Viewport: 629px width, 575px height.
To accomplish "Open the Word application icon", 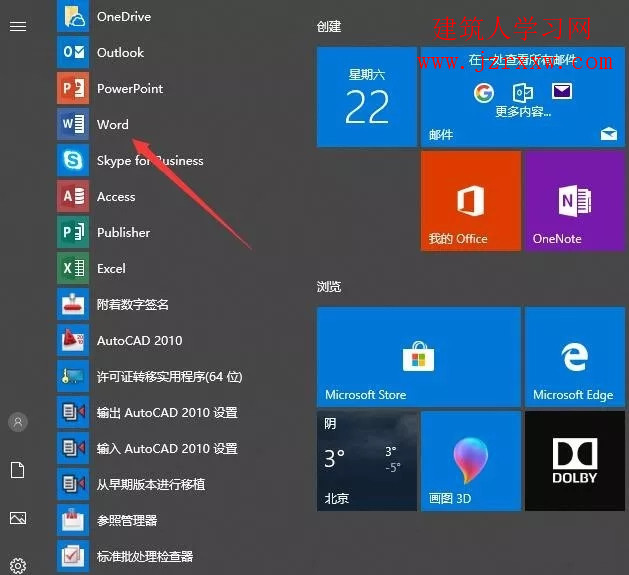I will (x=73, y=124).
